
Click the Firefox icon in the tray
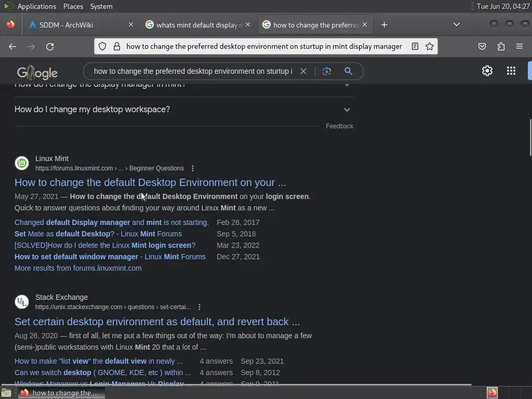coord(493,393)
